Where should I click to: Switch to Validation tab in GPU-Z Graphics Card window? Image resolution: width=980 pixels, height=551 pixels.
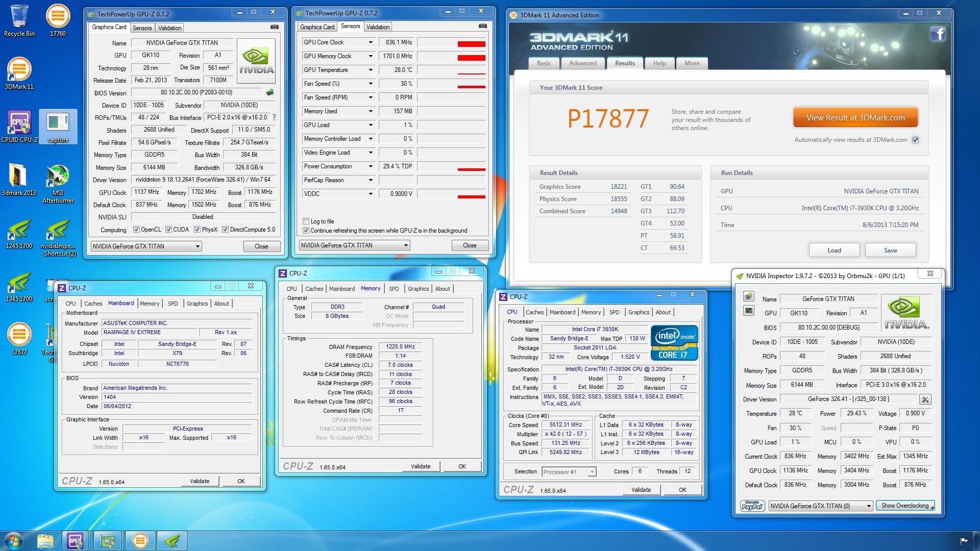(169, 28)
